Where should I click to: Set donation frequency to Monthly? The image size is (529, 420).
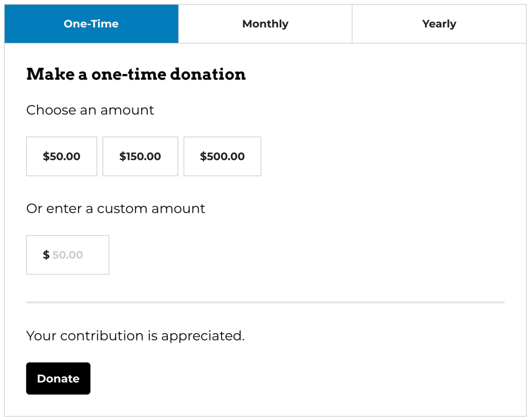tap(265, 24)
